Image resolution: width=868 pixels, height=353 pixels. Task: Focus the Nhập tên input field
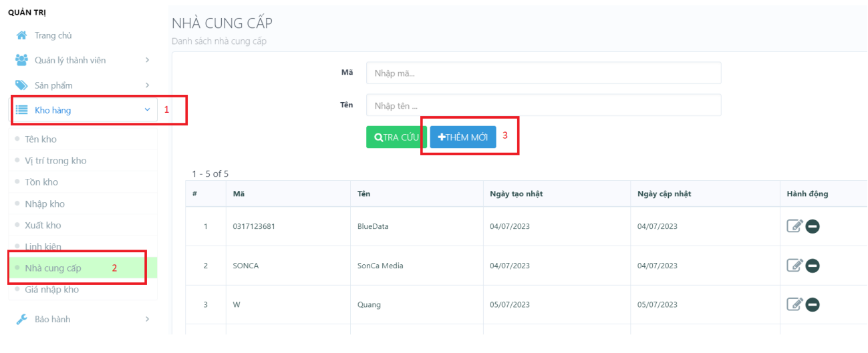[543, 105]
